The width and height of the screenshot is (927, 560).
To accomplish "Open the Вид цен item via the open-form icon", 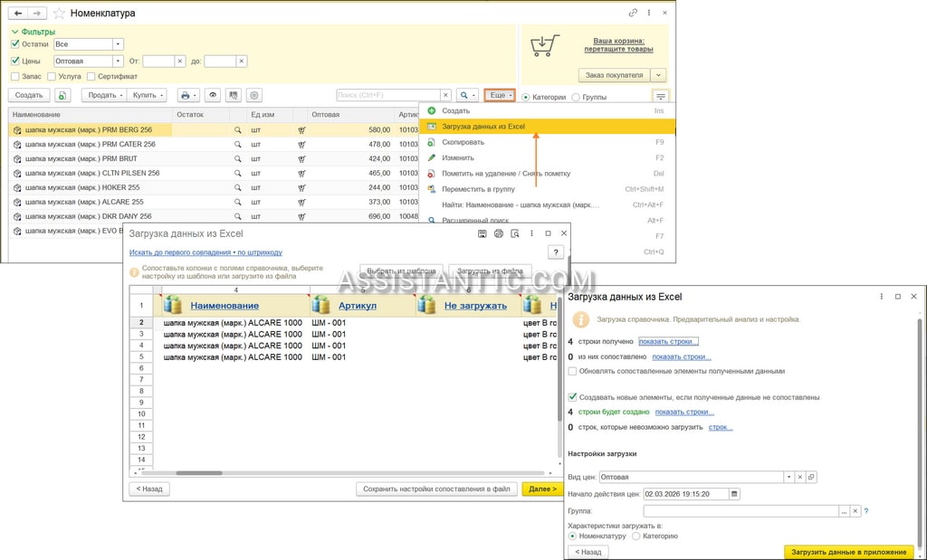I will (x=811, y=477).
